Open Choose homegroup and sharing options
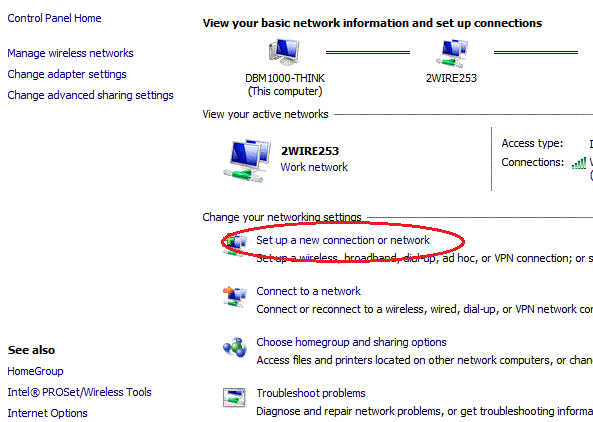This screenshot has width=593, height=422. pos(351,342)
